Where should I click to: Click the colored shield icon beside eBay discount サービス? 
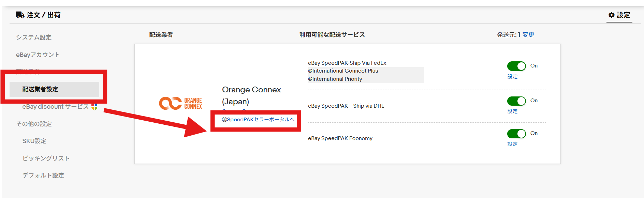[x=94, y=107]
